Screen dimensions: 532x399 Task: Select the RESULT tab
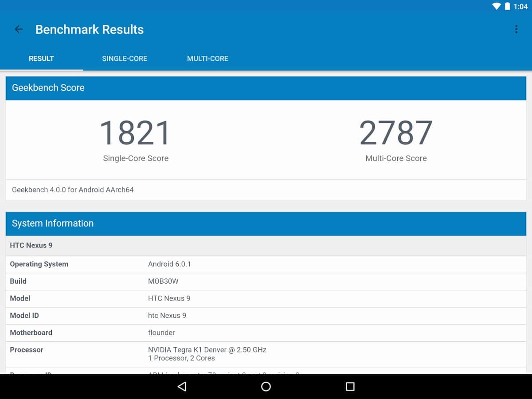pyautogui.click(x=41, y=59)
